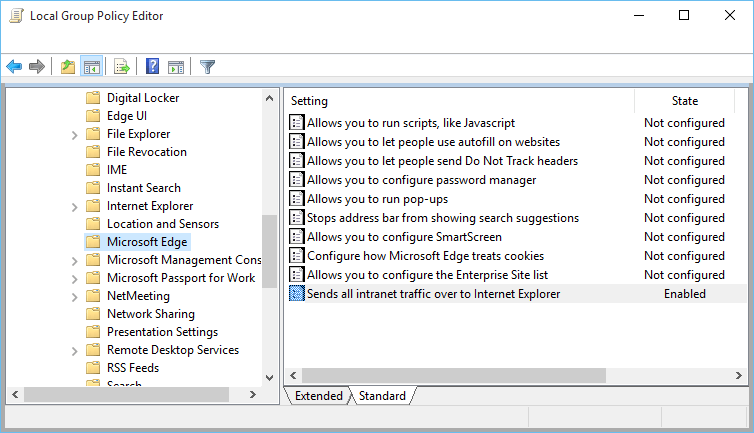Select 'Sends all intranet traffic over to Internet Explorer'

tap(433, 293)
